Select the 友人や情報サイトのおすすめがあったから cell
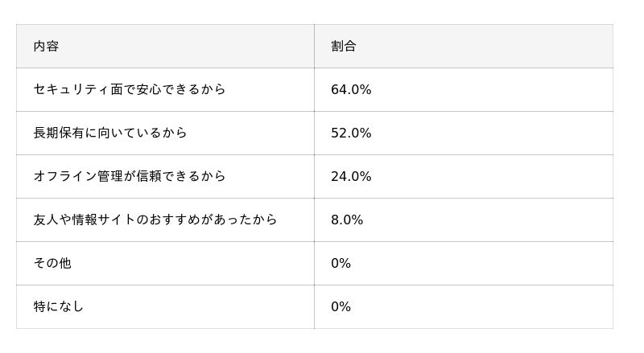Screen dimensions: 644x353 pyautogui.click(x=155, y=220)
